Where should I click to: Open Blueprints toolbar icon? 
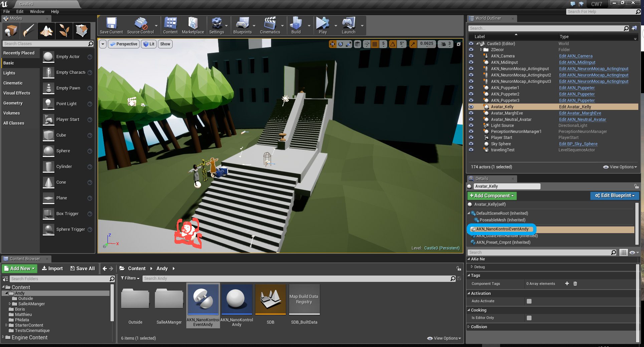click(x=242, y=26)
